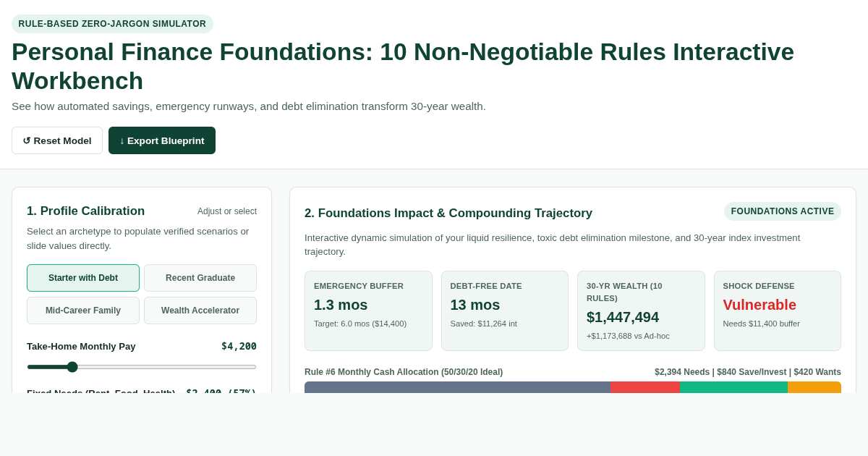Choose the Mid-Career Family archetype

(83, 311)
